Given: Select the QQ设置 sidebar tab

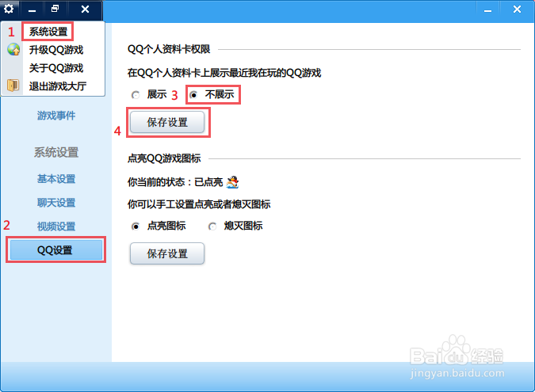Looking at the screenshot, I should (x=56, y=250).
